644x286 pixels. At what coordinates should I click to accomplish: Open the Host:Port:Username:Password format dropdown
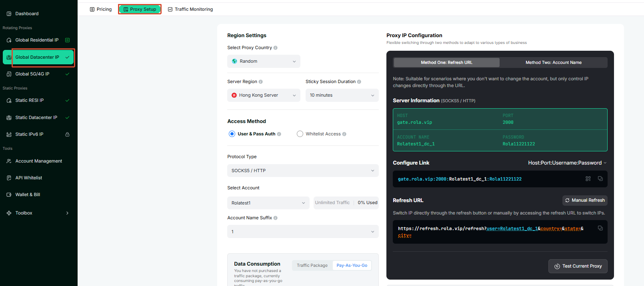click(567, 163)
